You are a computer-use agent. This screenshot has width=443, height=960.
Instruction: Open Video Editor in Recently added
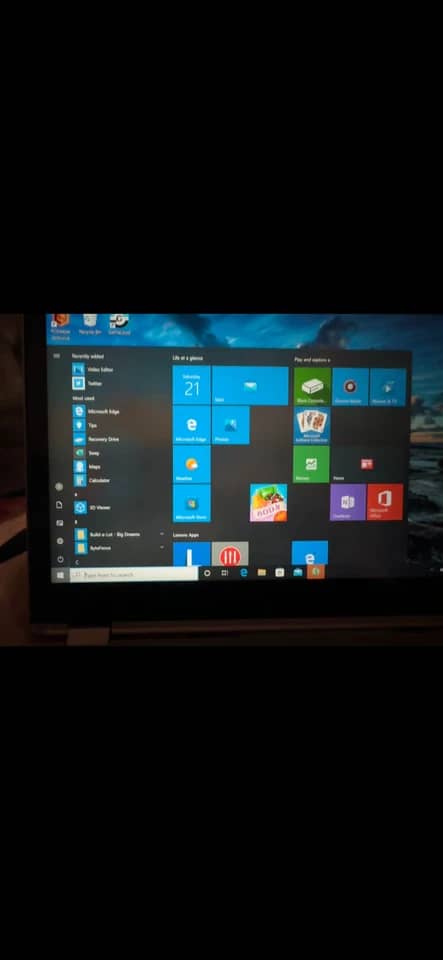point(93,369)
